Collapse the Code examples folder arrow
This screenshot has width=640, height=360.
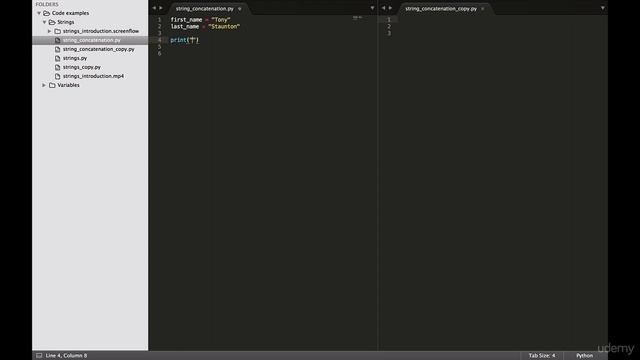39,13
